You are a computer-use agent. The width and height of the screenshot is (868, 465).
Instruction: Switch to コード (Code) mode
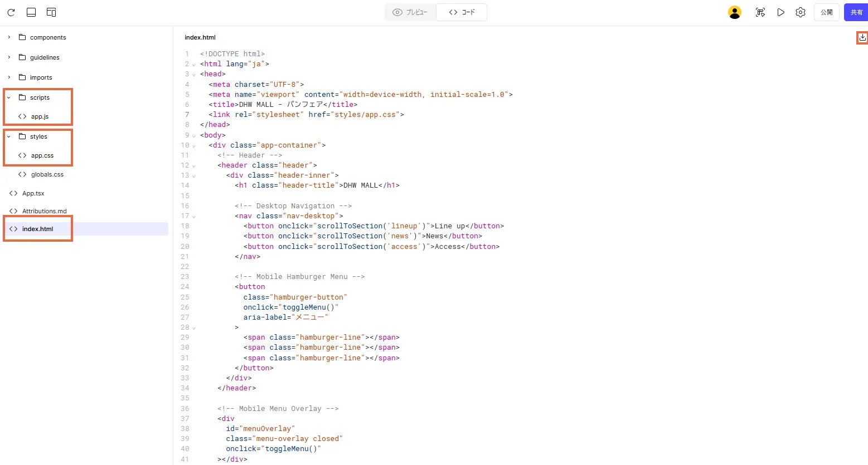point(462,12)
